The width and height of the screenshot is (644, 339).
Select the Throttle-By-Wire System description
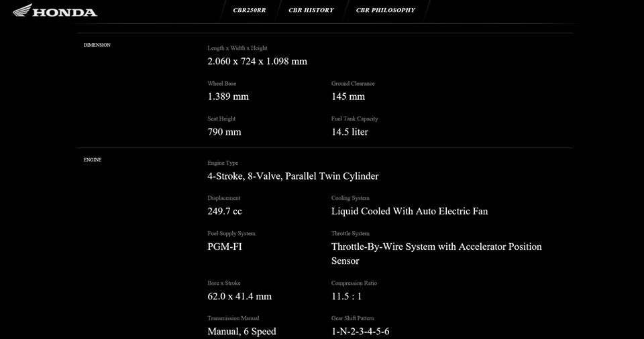436,253
